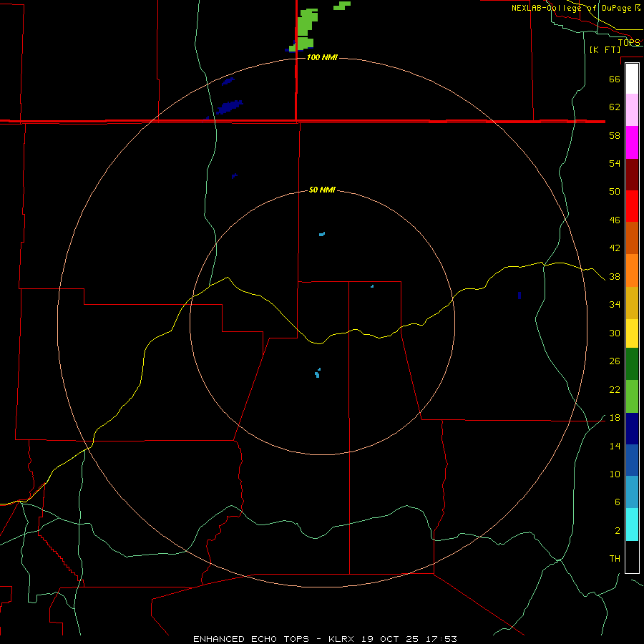The image size is (644, 644).
Task: Click the 50 scale value label
Action: coord(615,191)
